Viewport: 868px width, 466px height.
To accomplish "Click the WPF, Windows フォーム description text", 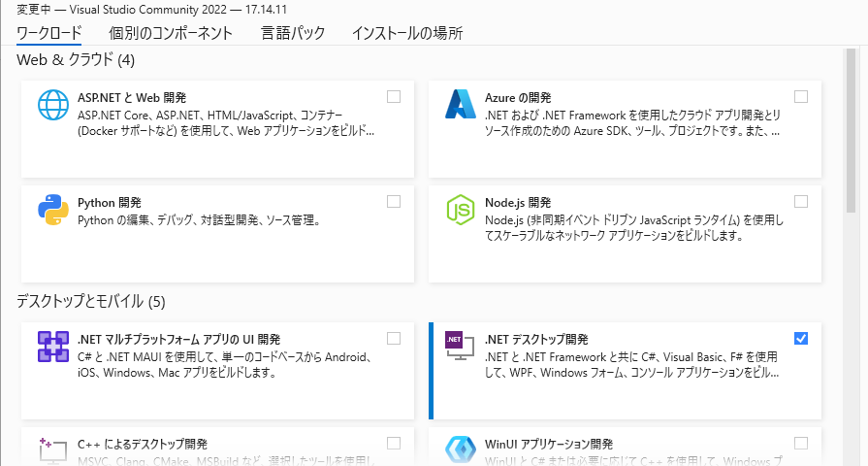I will pyautogui.click(x=631, y=365).
